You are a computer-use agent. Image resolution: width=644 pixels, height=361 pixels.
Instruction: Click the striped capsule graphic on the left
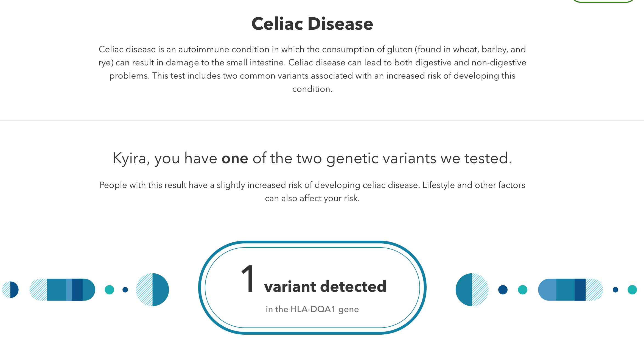62,290
